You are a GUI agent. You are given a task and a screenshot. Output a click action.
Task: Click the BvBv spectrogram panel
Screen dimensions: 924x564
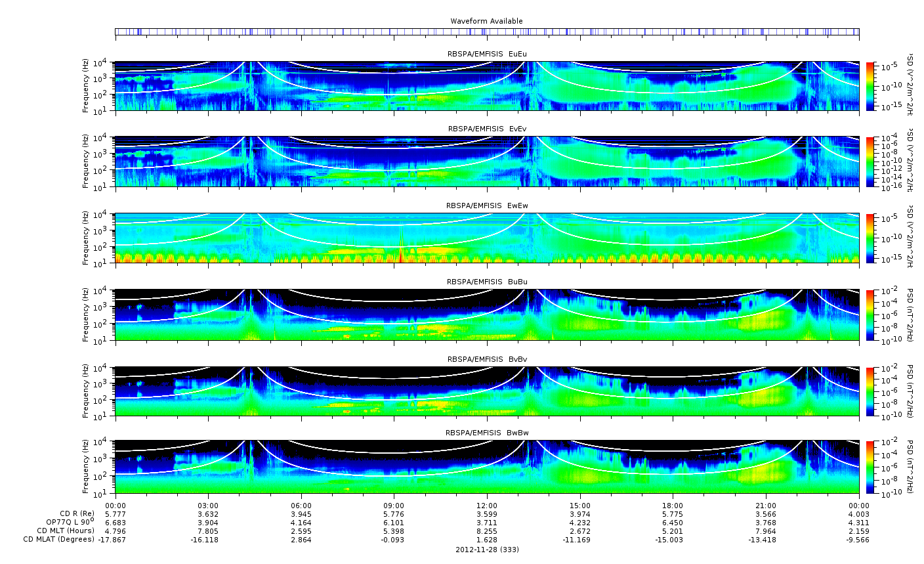(x=487, y=391)
